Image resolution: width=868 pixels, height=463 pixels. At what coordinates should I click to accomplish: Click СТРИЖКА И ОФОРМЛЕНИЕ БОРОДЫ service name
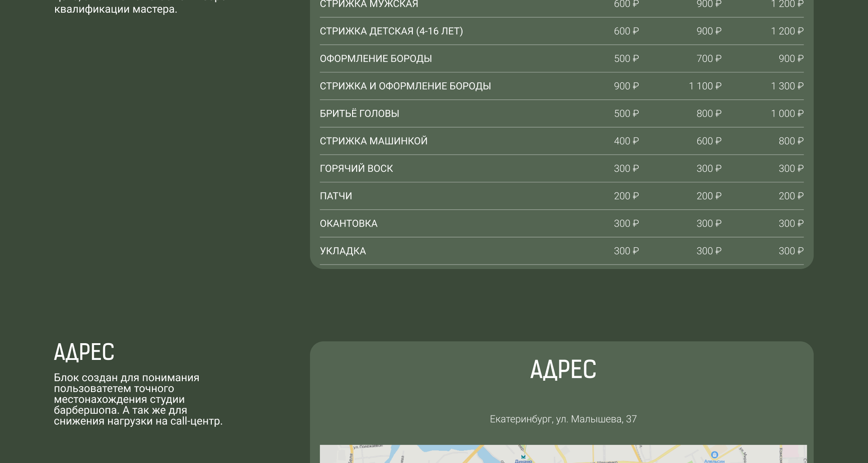405,86
